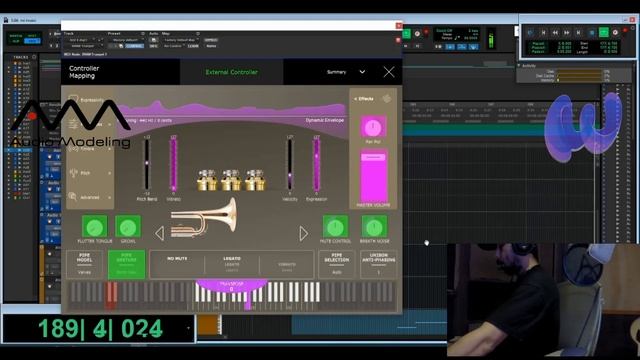Close the Controller Mapping panel with X
This screenshot has height=360, width=640.
pos(389,72)
